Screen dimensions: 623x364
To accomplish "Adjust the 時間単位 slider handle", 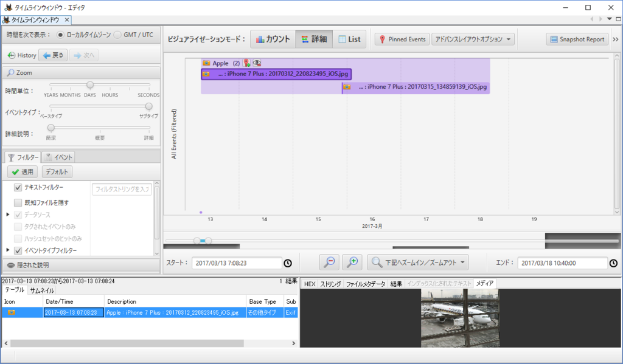I will pyautogui.click(x=90, y=84).
